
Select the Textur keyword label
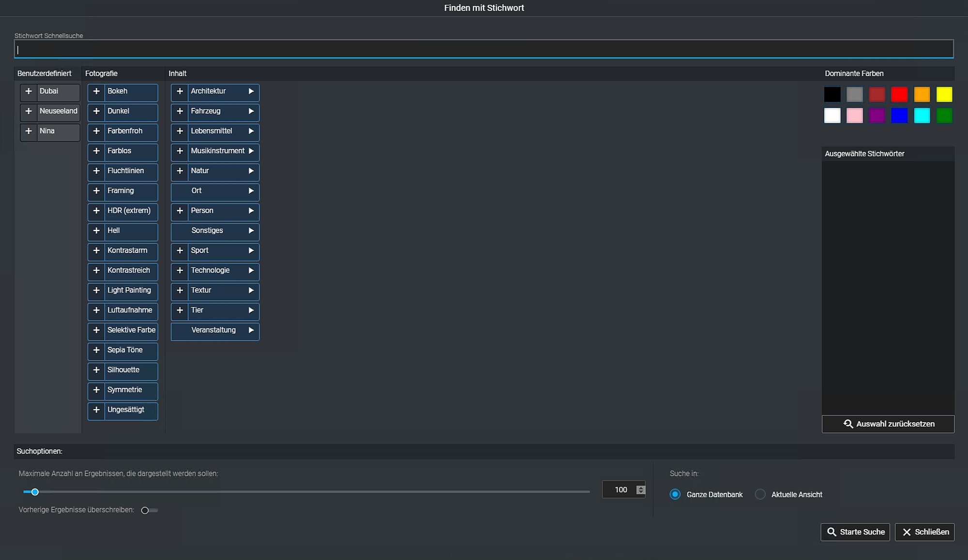pyautogui.click(x=201, y=290)
